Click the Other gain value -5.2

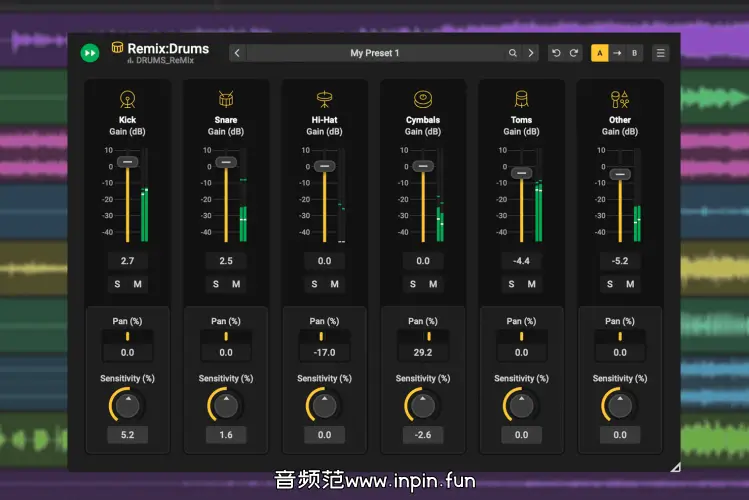[x=620, y=261]
